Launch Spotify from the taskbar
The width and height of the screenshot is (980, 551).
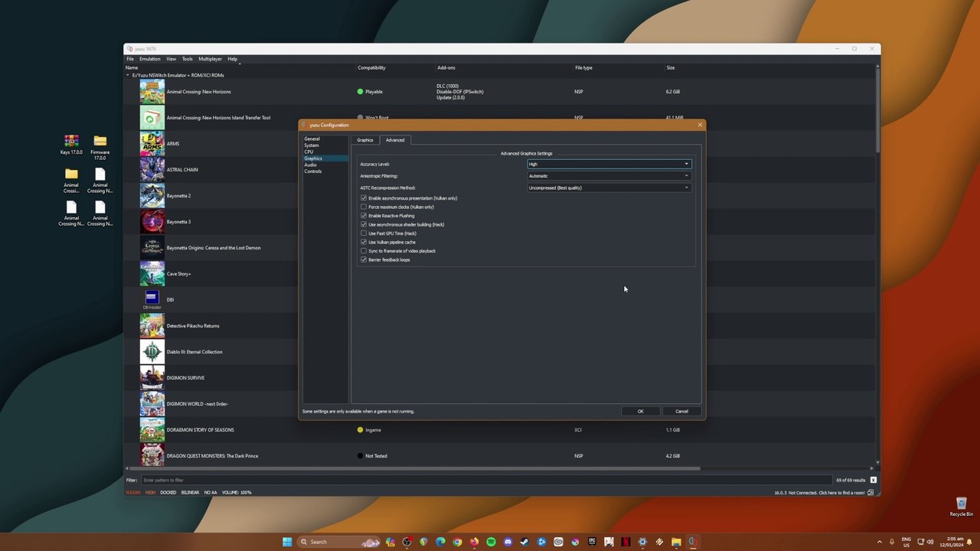click(x=491, y=542)
